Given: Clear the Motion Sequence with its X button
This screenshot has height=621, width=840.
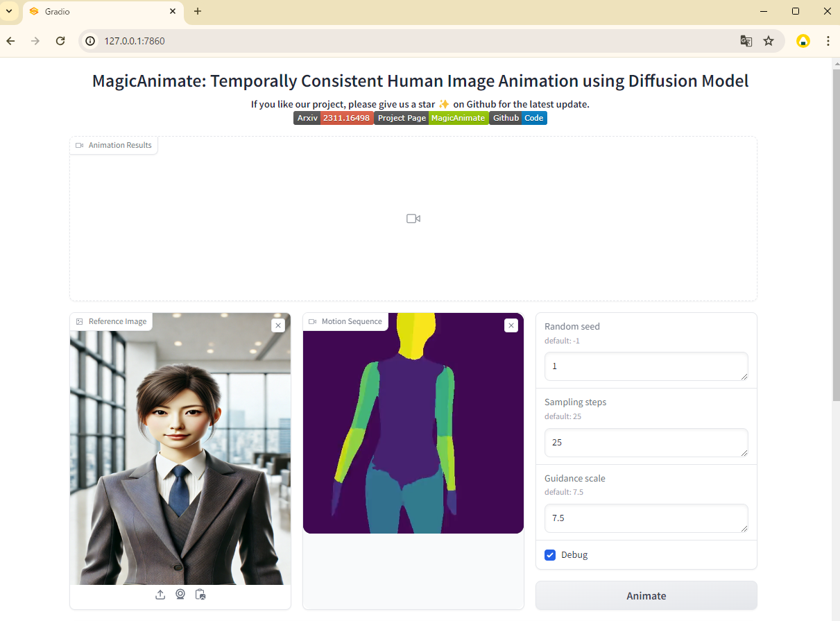Looking at the screenshot, I should tap(511, 325).
